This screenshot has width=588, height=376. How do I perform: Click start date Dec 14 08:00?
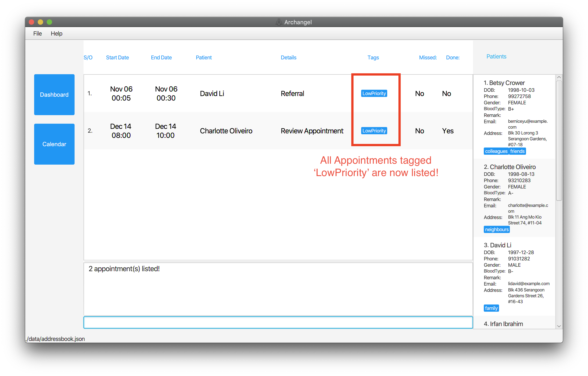click(x=121, y=131)
